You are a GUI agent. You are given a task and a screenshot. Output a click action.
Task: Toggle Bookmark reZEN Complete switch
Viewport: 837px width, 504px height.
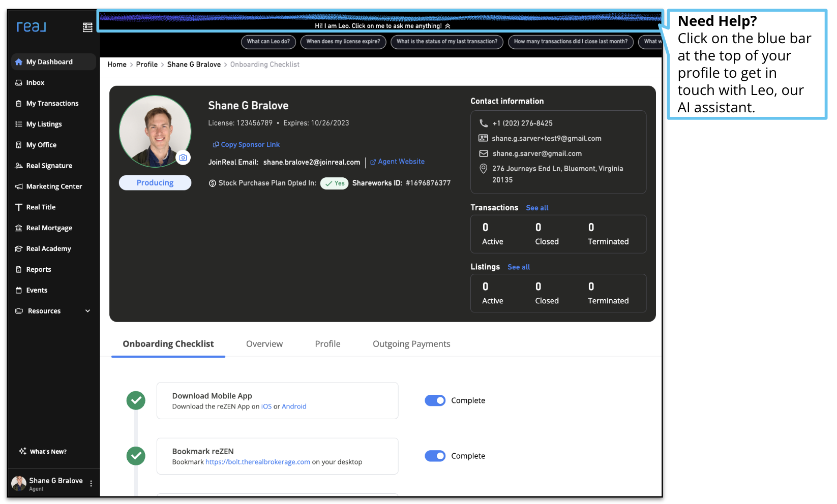tap(435, 456)
